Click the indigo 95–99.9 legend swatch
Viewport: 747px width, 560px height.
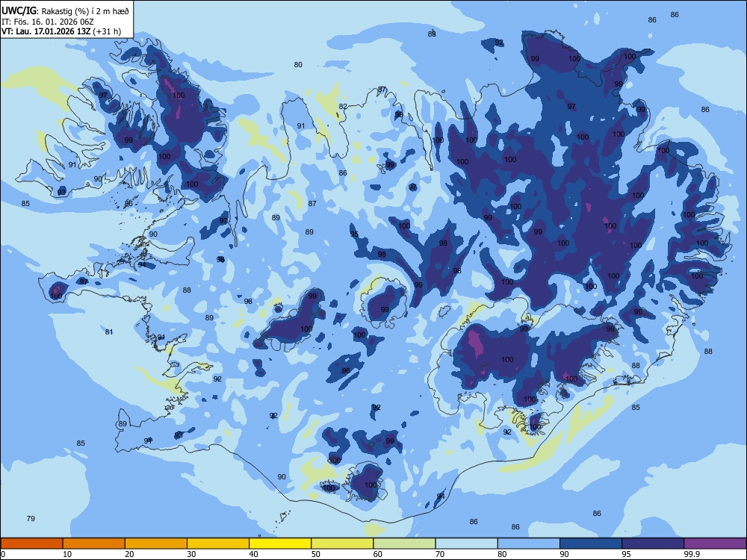pyautogui.click(x=653, y=544)
